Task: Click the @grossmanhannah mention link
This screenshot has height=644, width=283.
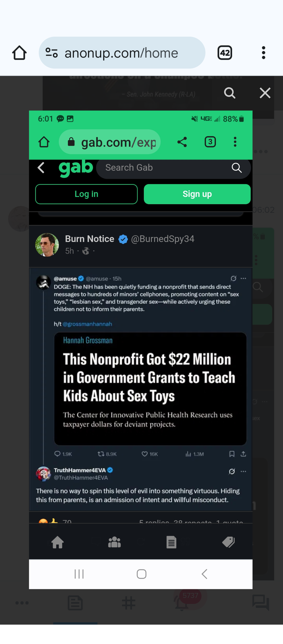Action: click(87, 324)
